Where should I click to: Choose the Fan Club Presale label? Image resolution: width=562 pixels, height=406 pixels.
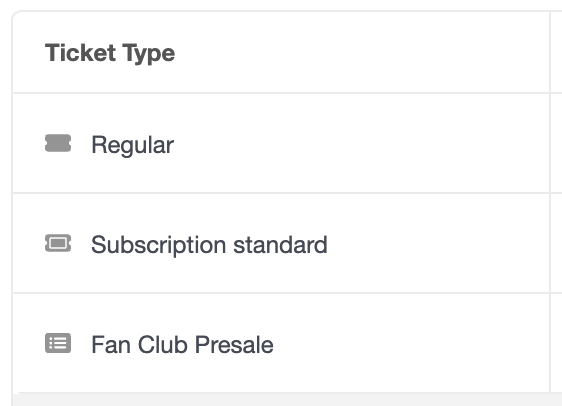[x=182, y=345]
